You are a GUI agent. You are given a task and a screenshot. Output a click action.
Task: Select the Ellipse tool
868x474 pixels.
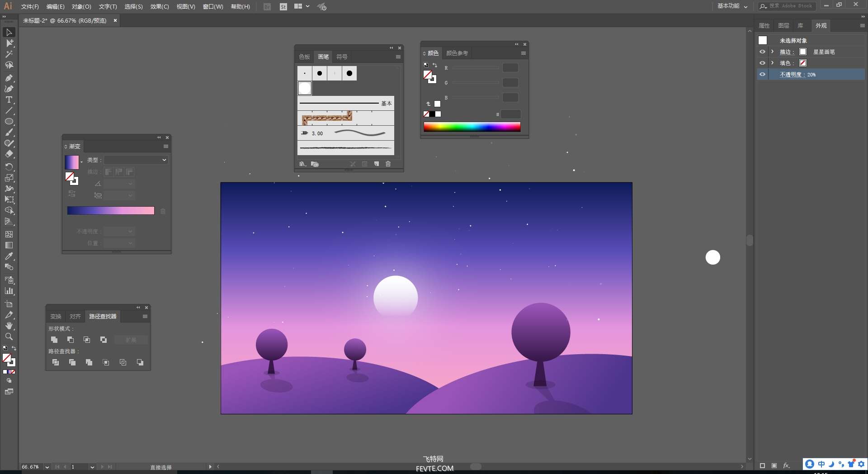(x=9, y=122)
